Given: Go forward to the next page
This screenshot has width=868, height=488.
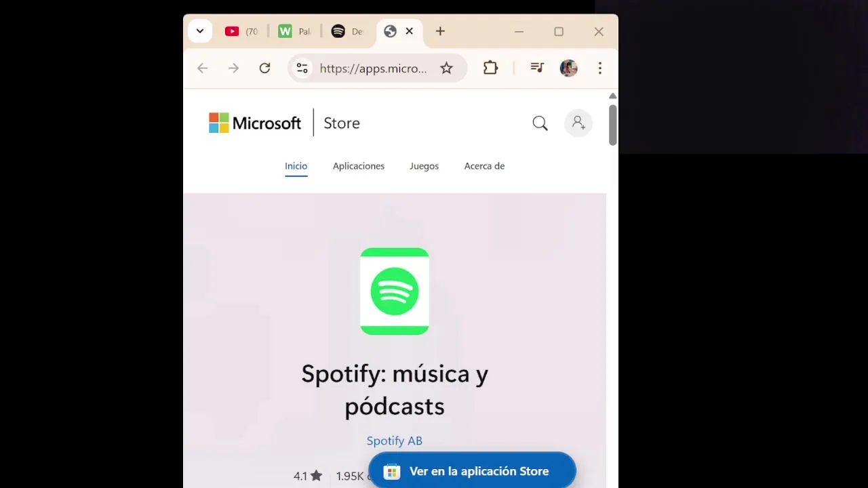Looking at the screenshot, I should coord(233,68).
